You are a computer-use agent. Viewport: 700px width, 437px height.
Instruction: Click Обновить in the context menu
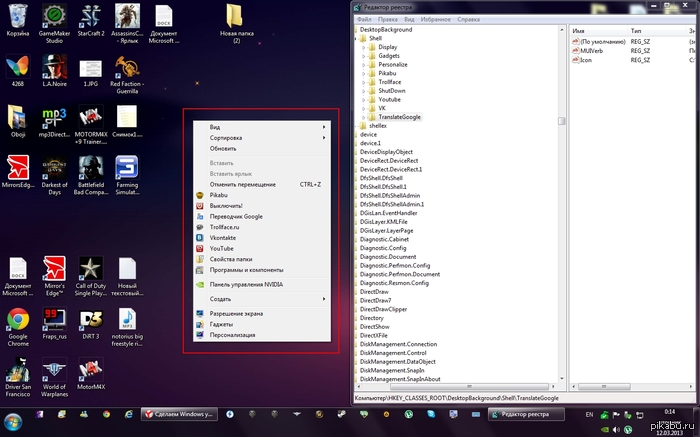click(223, 148)
